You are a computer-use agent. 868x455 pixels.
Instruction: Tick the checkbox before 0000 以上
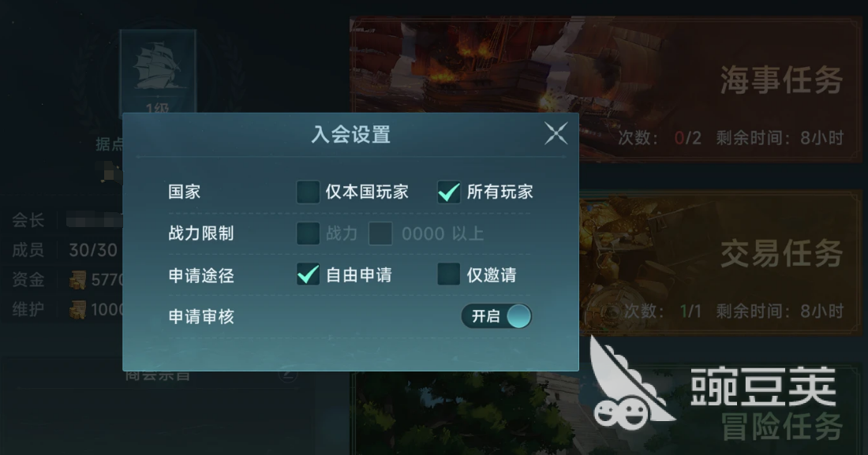point(380,233)
